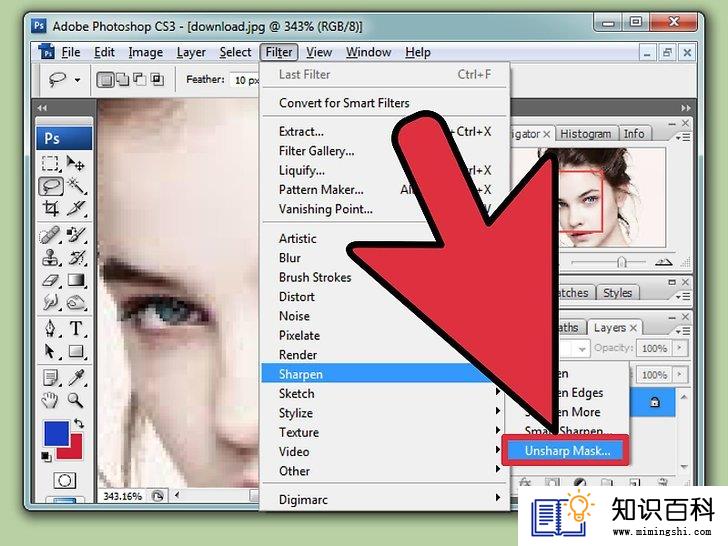Click the Navigator zoom slider handle
The width and height of the screenshot is (728, 546).
coord(622,262)
